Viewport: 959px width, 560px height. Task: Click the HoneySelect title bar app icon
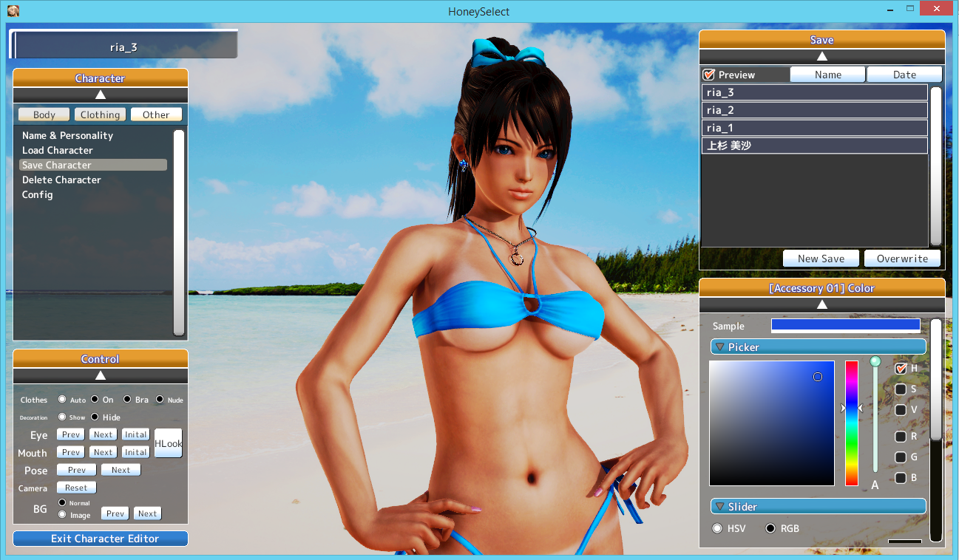click(x=13, y=11)
